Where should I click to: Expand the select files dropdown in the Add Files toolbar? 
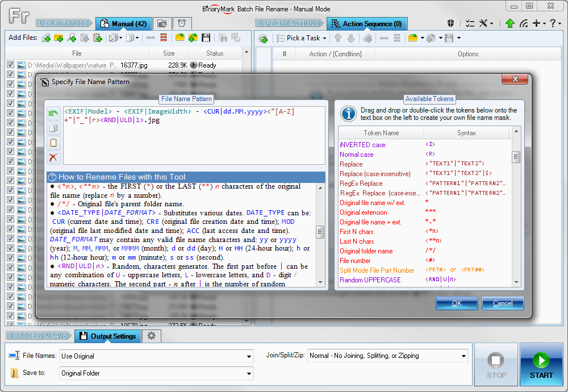click(x=120, y=37)
